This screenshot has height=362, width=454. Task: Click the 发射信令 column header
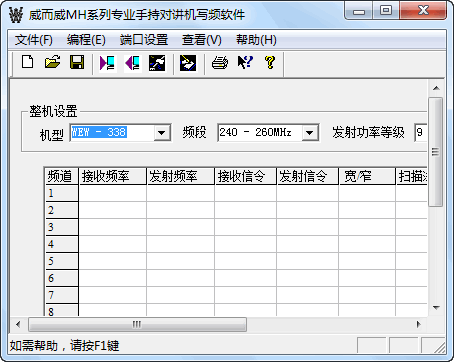pos(307,176)
